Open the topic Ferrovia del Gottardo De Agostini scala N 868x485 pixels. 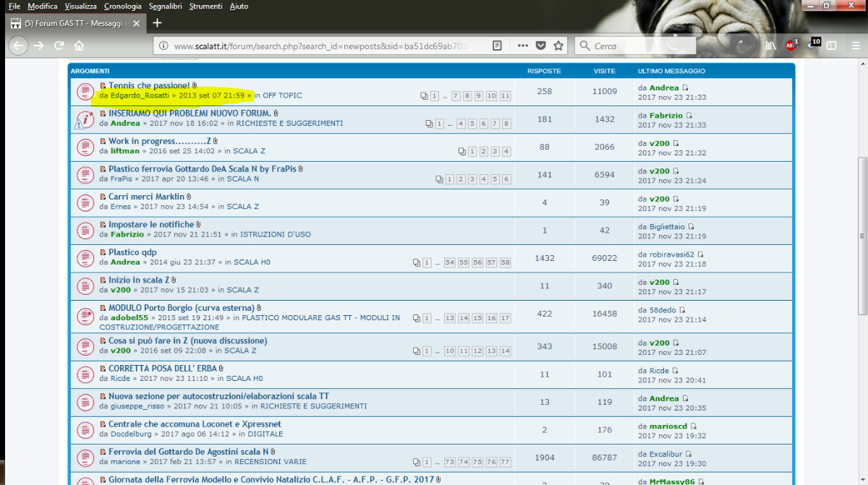click(x=188, y=452)
